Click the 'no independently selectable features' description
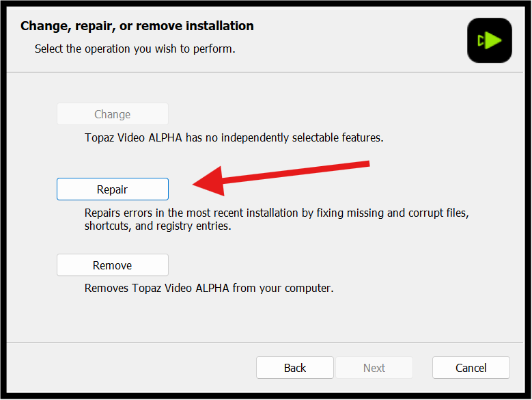The width and height of the screenshot is (532, 400). [x=234, y=137]
